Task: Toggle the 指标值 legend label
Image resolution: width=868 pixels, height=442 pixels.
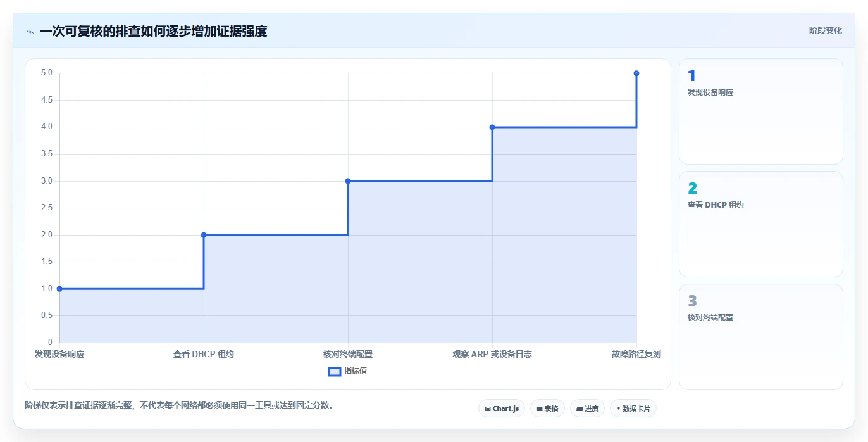Action: point(356,371)
